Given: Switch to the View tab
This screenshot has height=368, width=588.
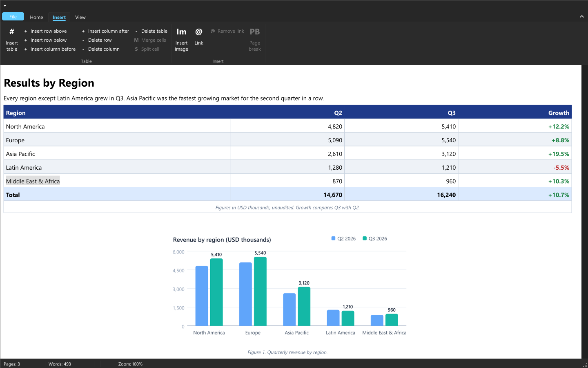Looking at the screenshot, I should pyautogui.click(x=80, y=17).
